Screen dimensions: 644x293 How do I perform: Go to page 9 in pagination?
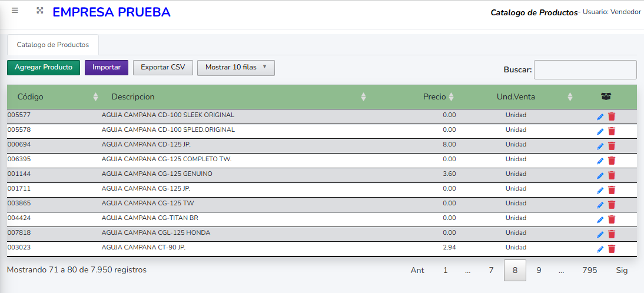tap(539, 271)
